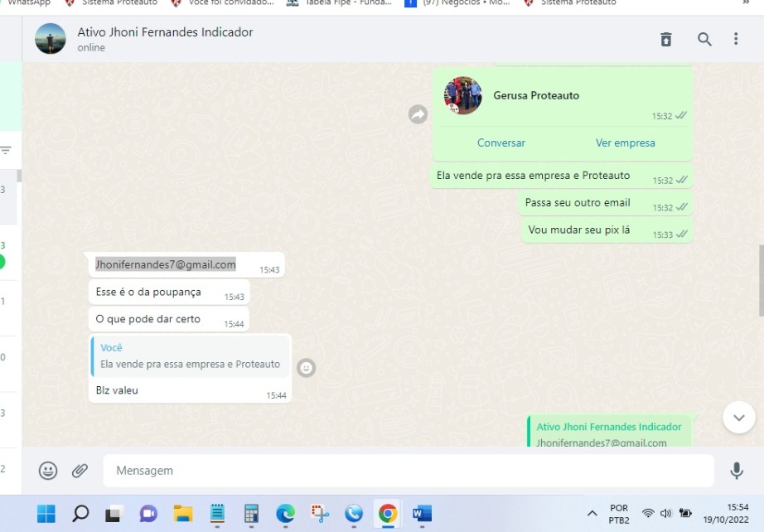The image size is (764, 532).
Task: Open Ativo Jhoni Fernandes contact profile picture
Action: [x=51, y=39]
